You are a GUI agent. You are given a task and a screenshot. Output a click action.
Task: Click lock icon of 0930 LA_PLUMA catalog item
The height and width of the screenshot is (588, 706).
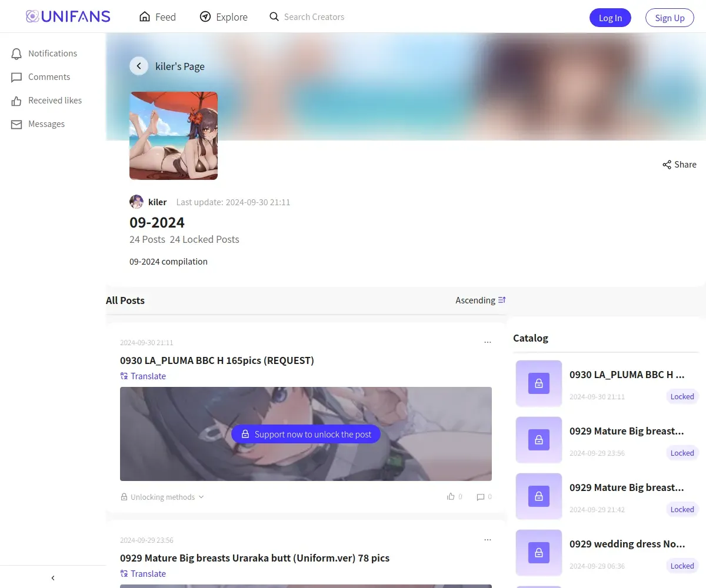tap(539, 383)
